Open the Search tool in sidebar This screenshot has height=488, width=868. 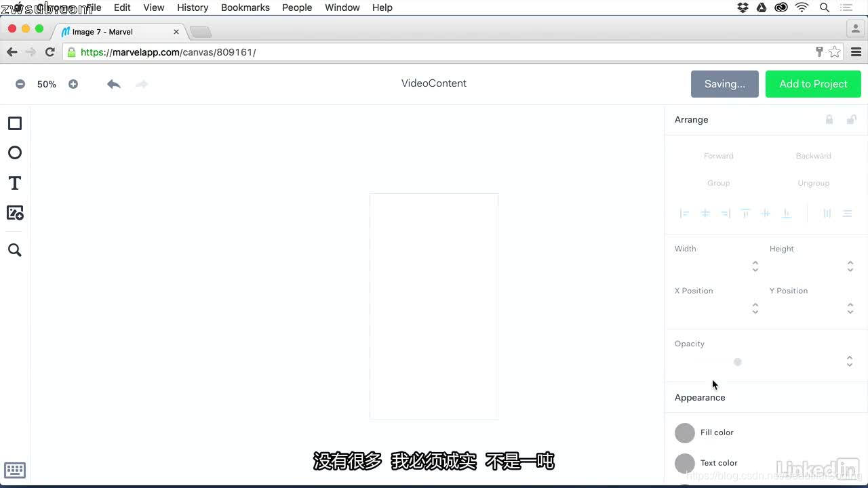point(15,250)
